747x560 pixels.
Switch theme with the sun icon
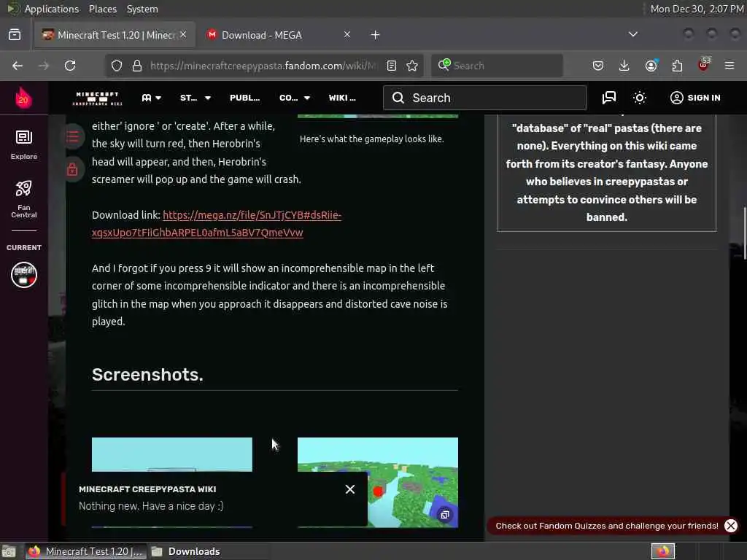pos(639,98)
